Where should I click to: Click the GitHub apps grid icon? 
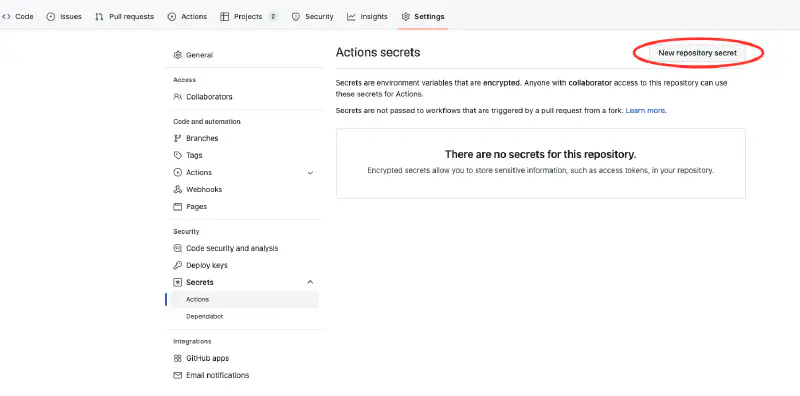point(178,358)
